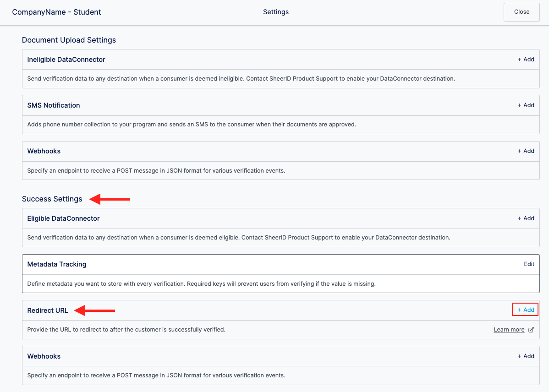Click the Redirect URL description text
This screenshot has height=392, width=549.
click(x=126, y=330)
